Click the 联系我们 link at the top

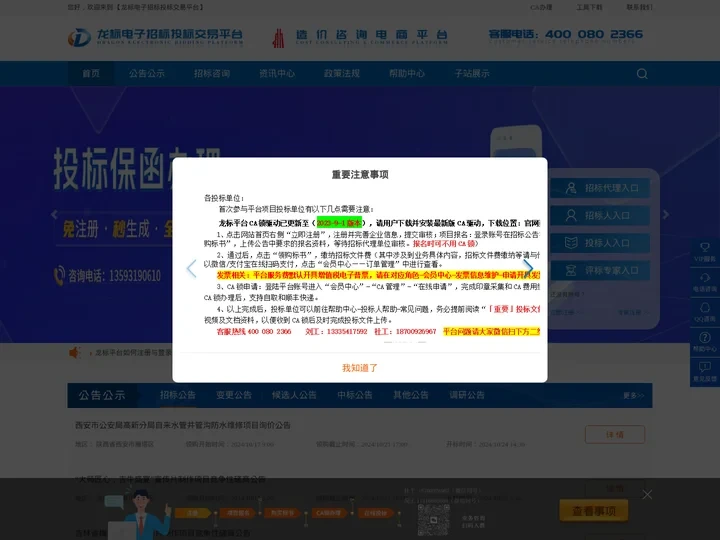pos(639,7)
